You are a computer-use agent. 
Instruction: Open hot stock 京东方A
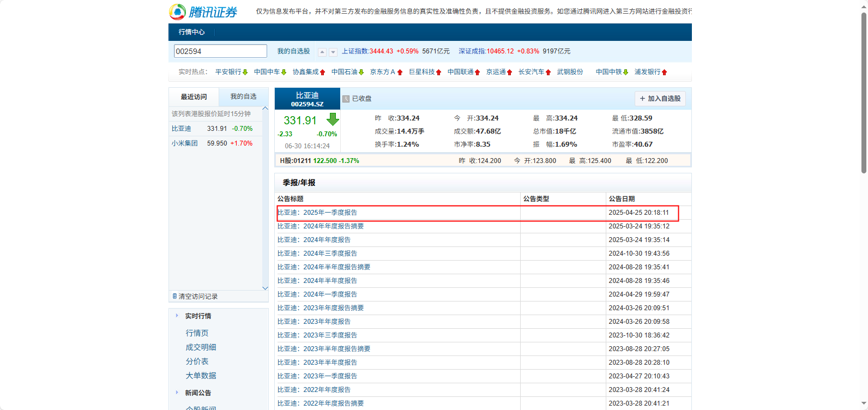point(383,72)
